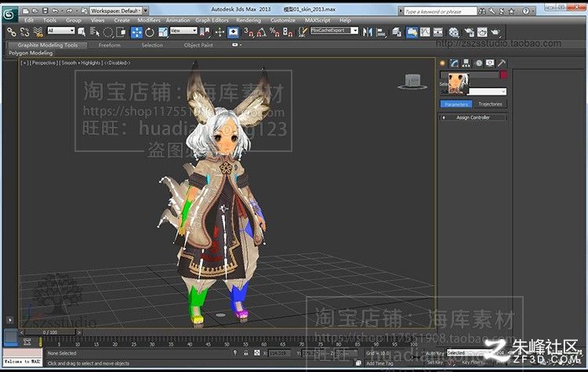This screenshot has width=588, height=372.
Task: Open the 3ds Max application menu button
Action: click(x=9, y=14)
